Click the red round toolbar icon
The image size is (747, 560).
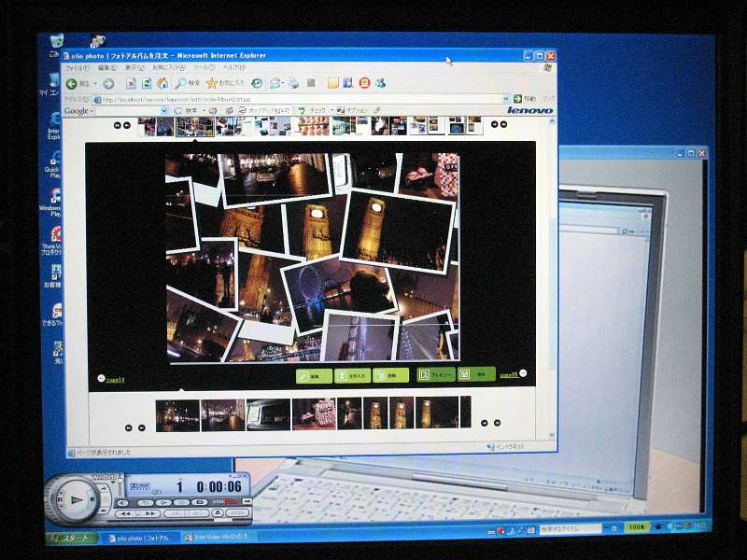(364, 83)
